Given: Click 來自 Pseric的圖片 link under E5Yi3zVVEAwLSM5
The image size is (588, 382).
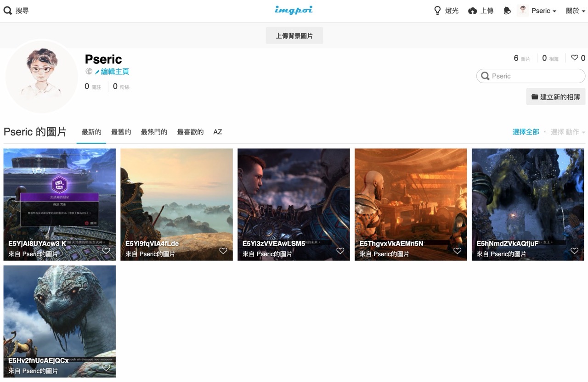Looking at the screenshot, I should (x=267, y=254).
